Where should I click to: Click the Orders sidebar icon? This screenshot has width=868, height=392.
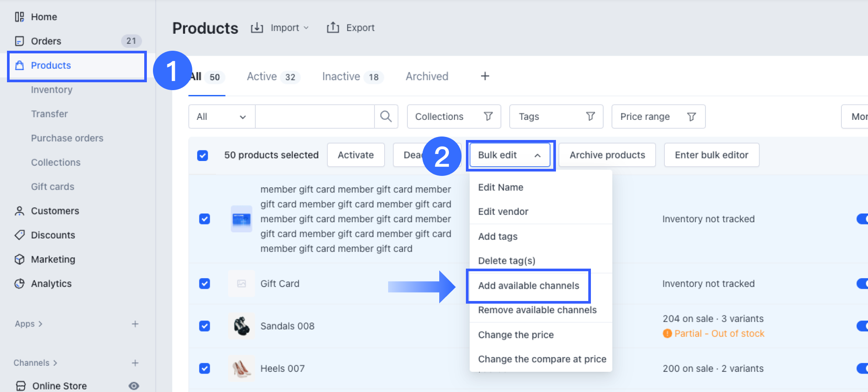coord(19,41)
